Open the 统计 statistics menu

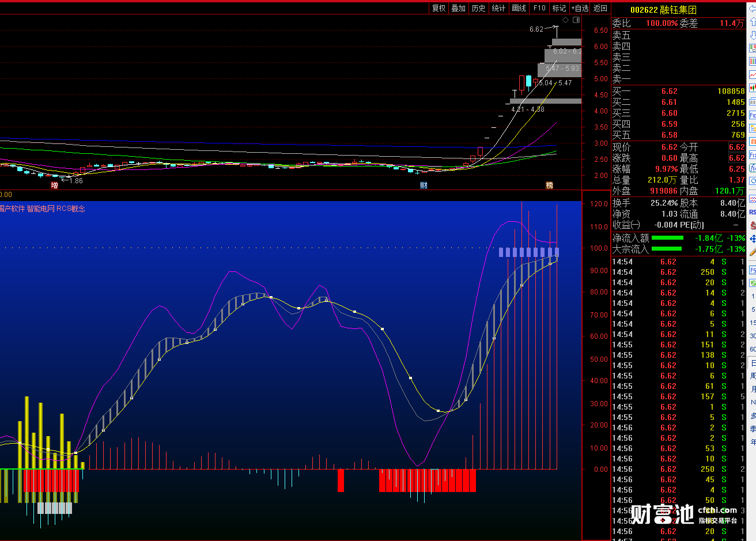click(498, 8)
